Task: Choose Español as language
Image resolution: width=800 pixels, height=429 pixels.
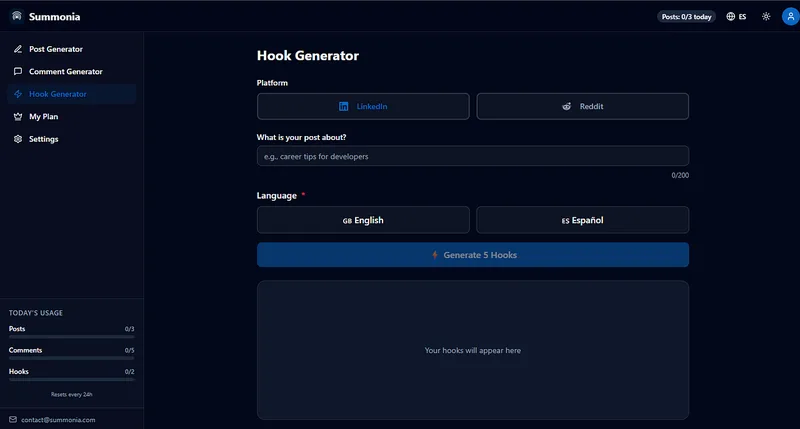Action: tap(583, 220)
